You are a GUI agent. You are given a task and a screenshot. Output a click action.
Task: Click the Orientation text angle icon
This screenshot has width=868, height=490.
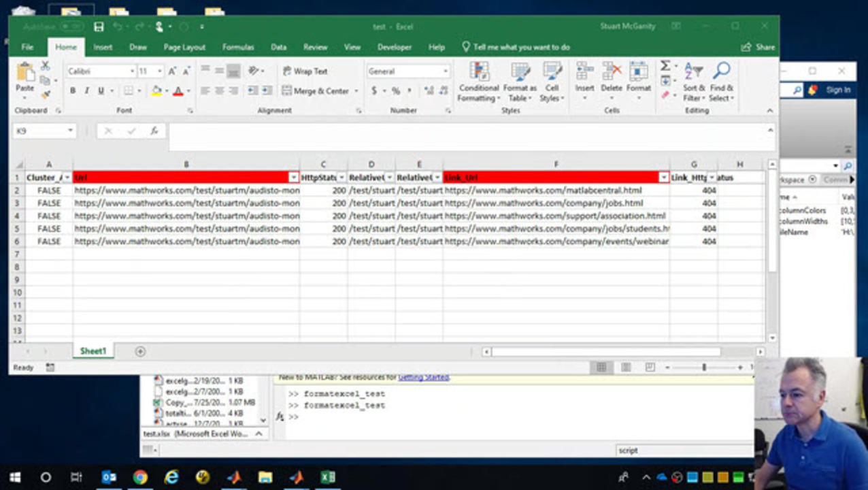click(254, 71)
